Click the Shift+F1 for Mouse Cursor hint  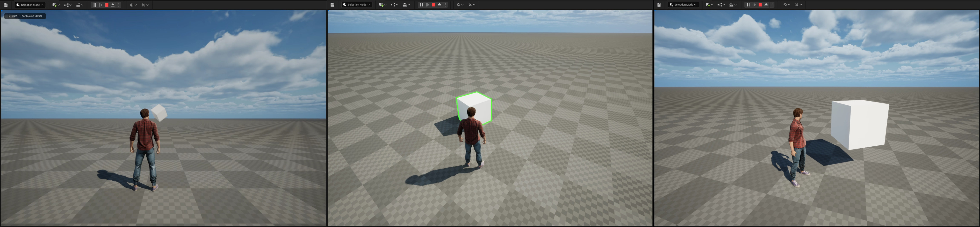click(x=25, y=16)
